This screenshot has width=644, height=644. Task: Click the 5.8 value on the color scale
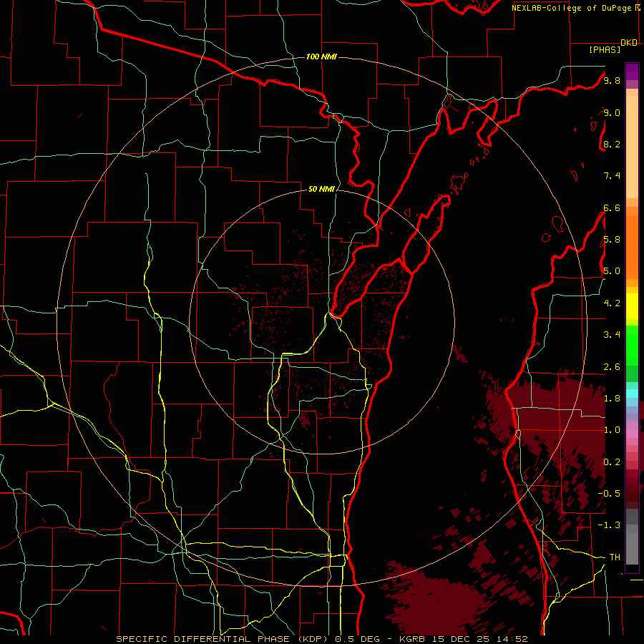(x=612, y=240)
